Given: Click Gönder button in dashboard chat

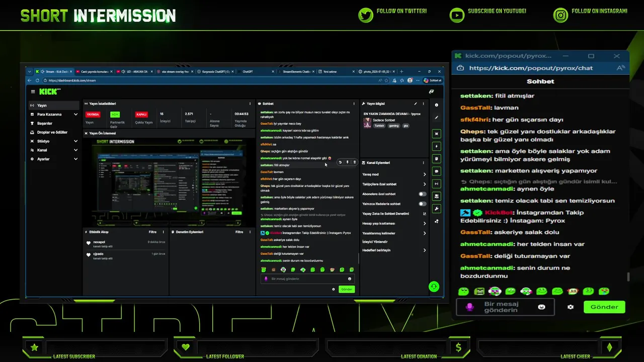Looking at the screenshot, I should pyautogui.click(x=347, y=289).
